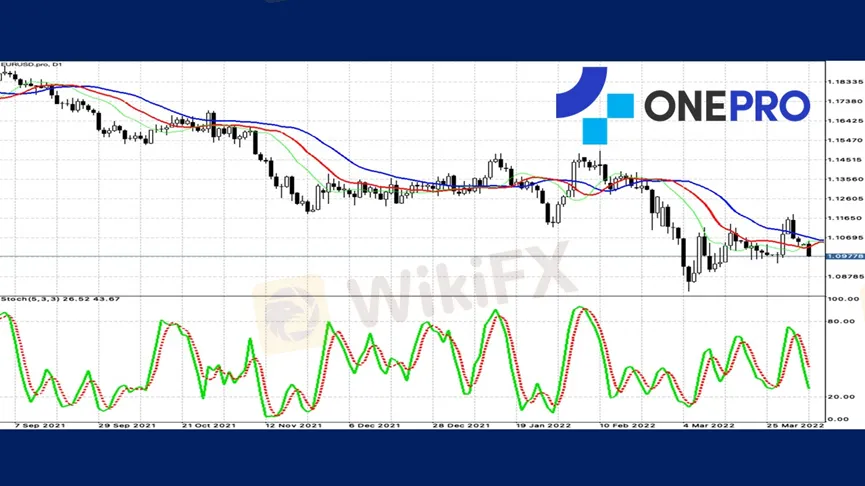Select the highlighted current price 1.09778 tag
The height and width of the screenshot is (486, 865).
845,257
